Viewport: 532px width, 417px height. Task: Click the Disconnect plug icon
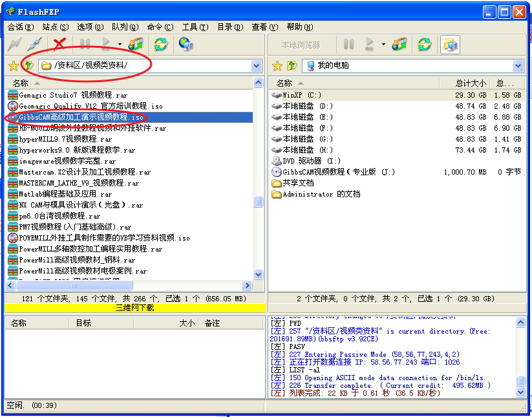pos(34,44)
